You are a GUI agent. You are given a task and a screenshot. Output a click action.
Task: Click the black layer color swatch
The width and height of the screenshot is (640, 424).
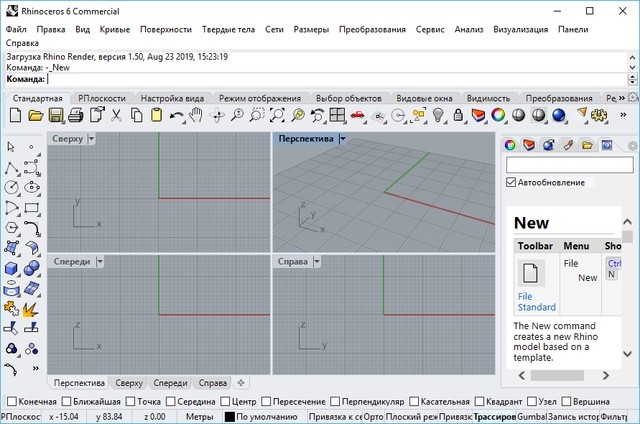[229, 416]
